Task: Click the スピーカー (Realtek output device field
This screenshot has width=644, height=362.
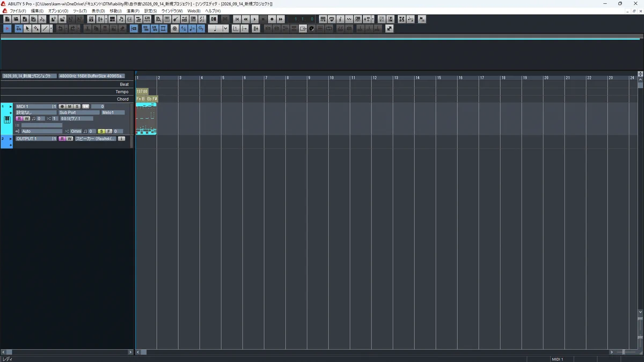Action: click(96, 138)
